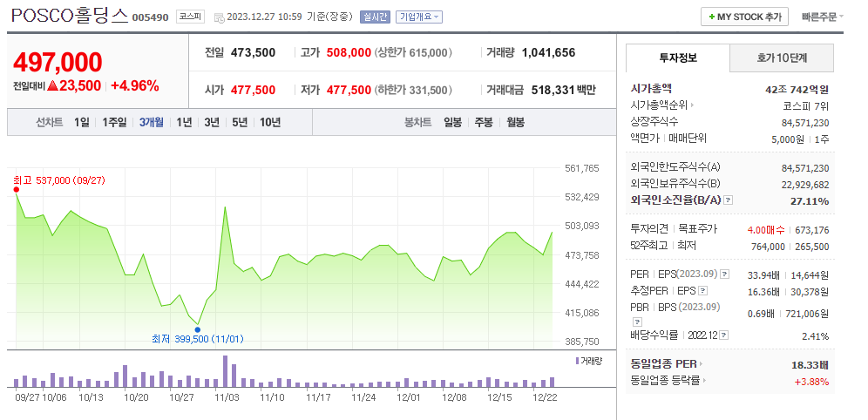Click the 고가 value 508,000
Image resolution: width=868 pixels, height=420 pixels.
coord(349,53)
